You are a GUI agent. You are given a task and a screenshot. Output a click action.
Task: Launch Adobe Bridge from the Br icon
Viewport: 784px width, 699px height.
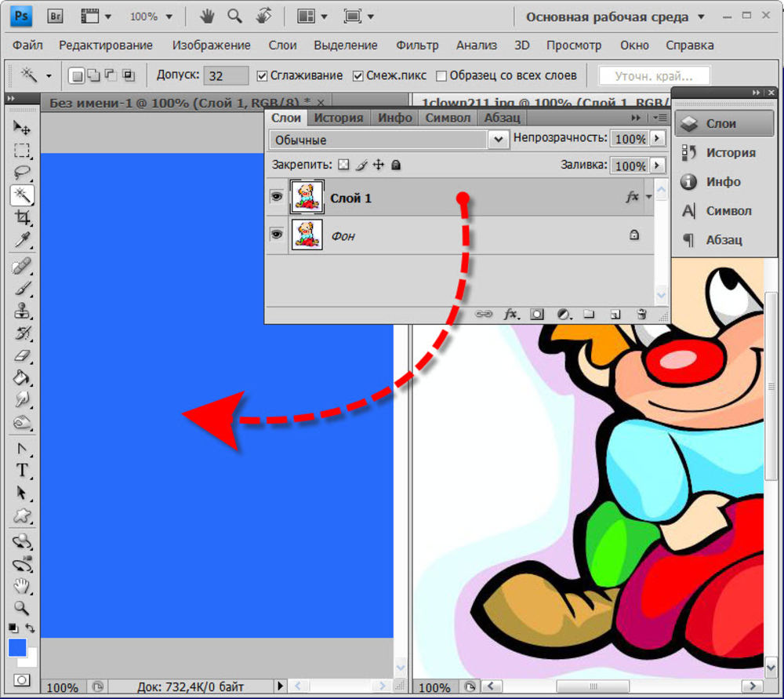56,16
